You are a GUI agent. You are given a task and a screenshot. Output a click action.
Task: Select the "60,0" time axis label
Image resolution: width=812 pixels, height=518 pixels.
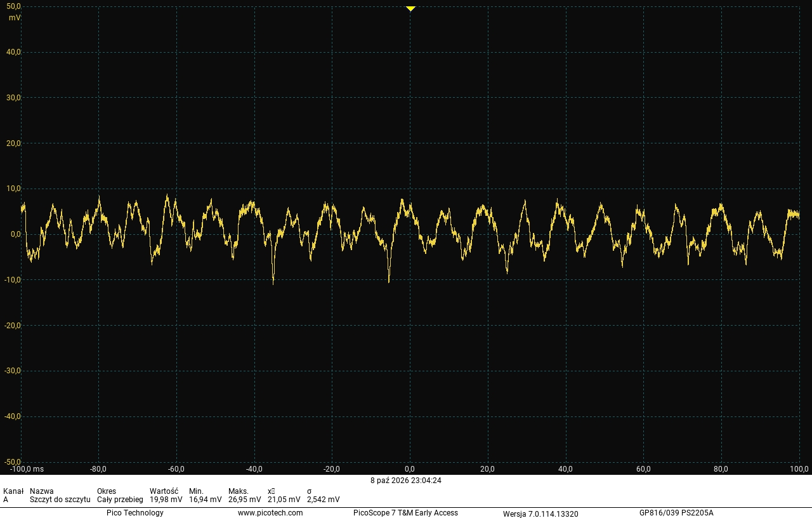(643, 469)
